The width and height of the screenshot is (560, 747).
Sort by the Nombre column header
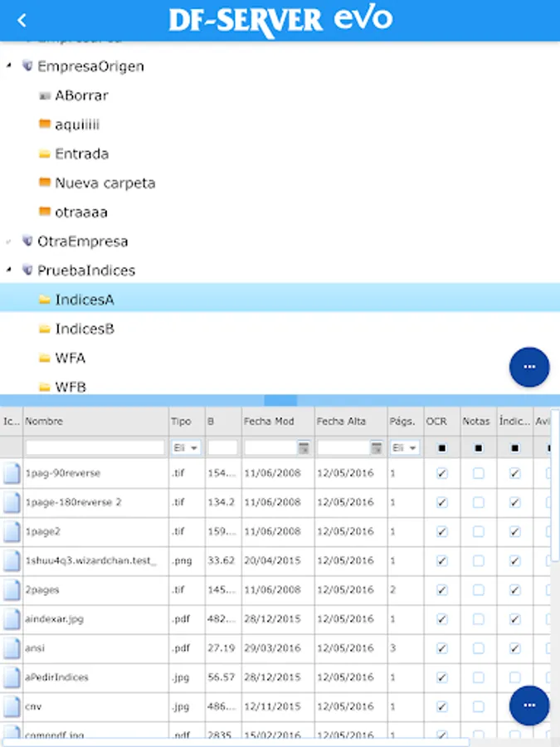pyautogui.click(x=95, y=421)
